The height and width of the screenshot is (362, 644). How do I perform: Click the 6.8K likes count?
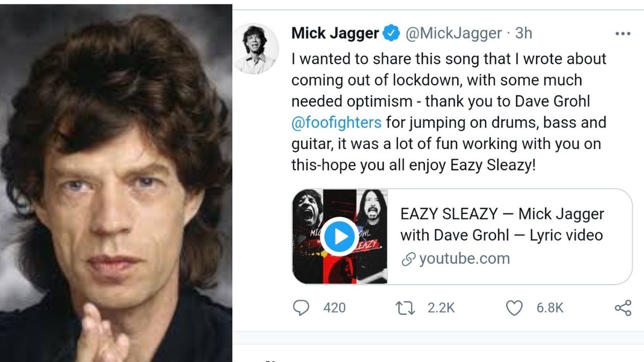[550, 308]
